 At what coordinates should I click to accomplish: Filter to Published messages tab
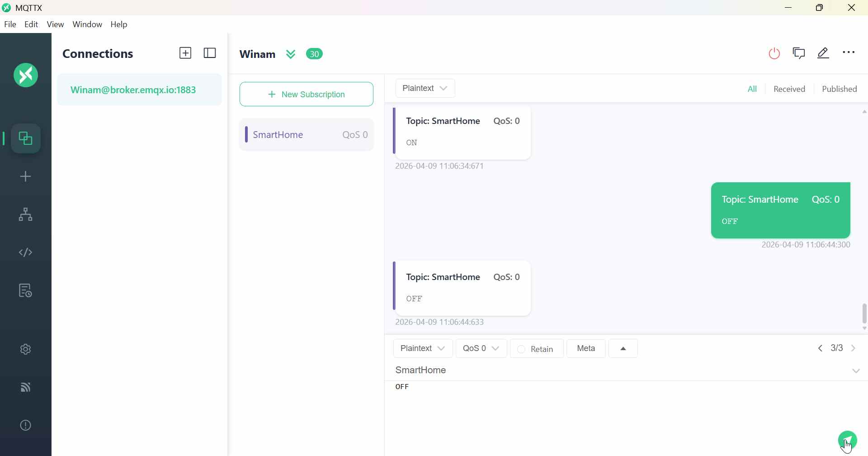pos(840,89)
